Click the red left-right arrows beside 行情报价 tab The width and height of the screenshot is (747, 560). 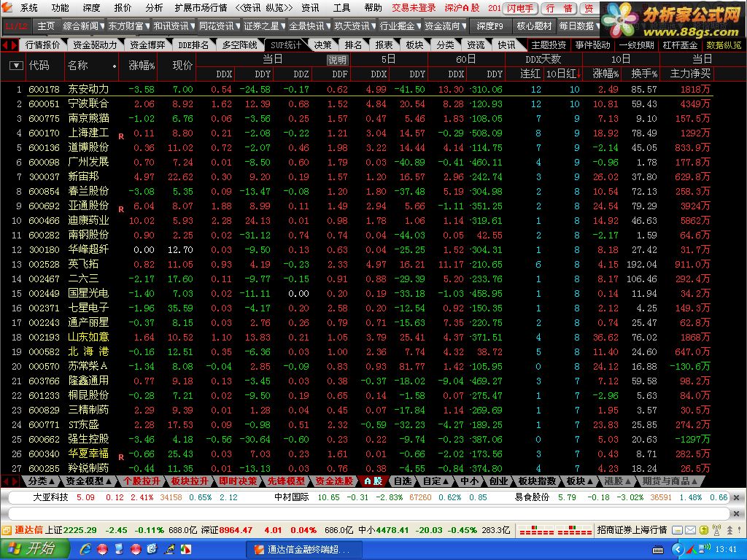coord(9,45)
